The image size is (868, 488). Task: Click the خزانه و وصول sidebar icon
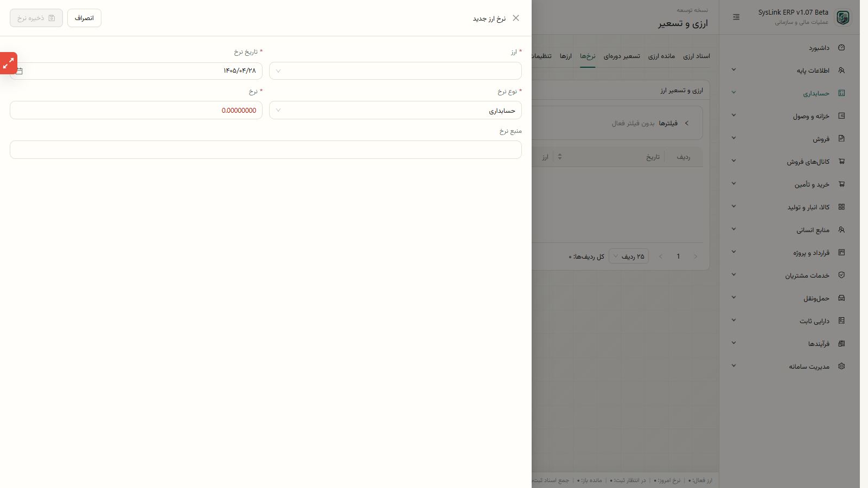point(841,116)
